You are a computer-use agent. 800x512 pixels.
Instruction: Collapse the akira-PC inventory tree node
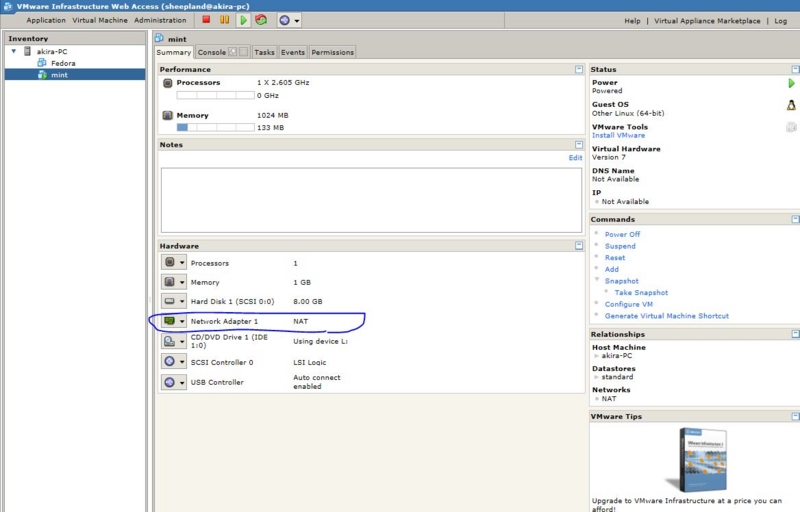coord(14,51)
